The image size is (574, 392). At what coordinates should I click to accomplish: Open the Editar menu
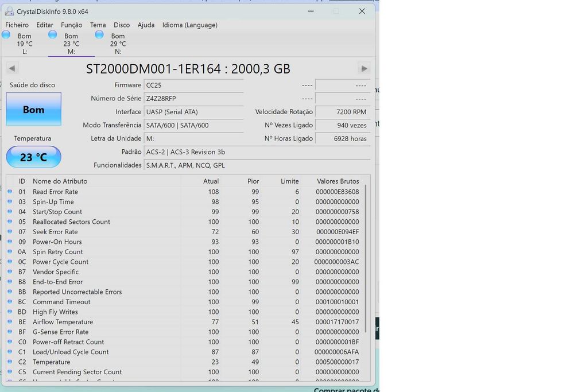coord(45,25)
